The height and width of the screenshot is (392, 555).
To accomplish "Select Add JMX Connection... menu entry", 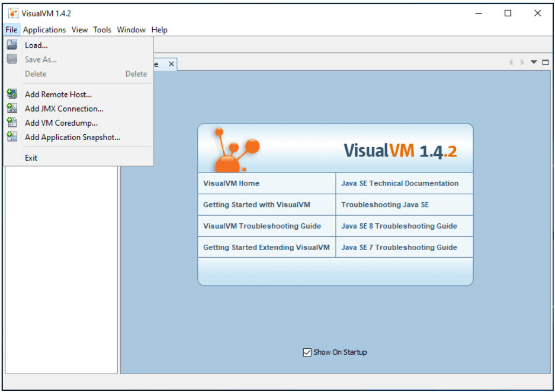I will [x=79, y=108].
